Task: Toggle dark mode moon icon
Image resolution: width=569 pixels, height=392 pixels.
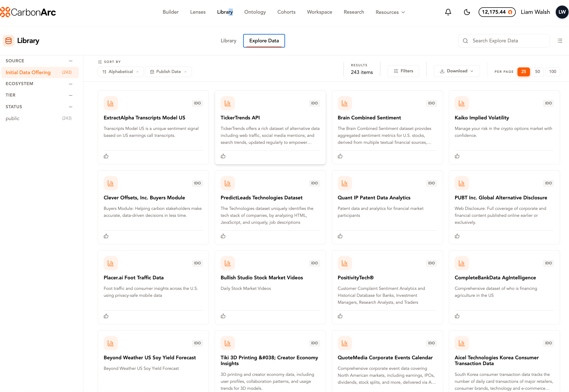Action: point(467,12)
